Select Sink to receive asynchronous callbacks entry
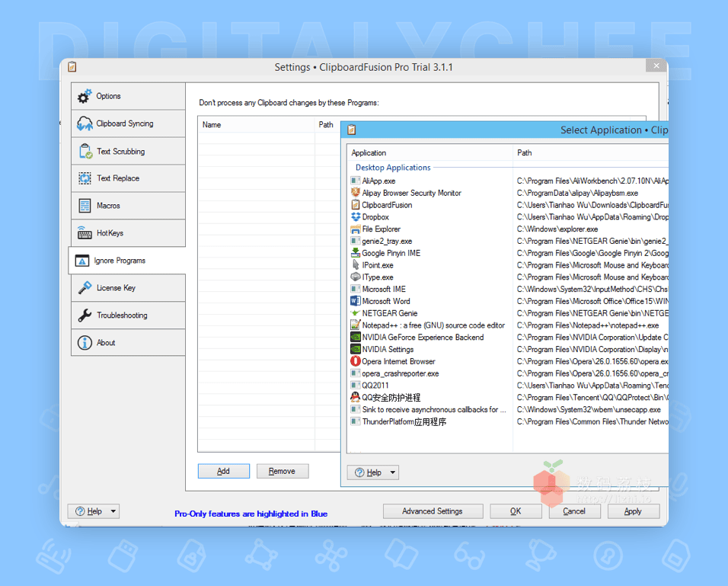 tap(433, 410)
